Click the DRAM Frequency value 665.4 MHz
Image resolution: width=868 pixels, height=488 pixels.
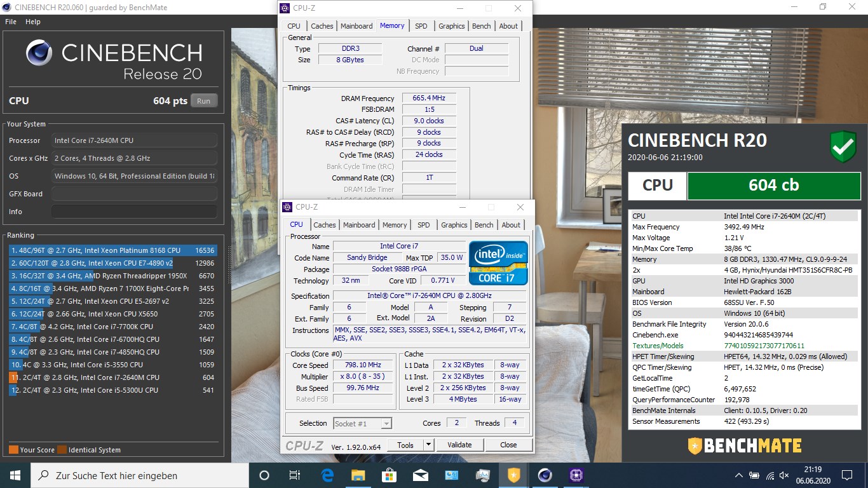(429, 98)
